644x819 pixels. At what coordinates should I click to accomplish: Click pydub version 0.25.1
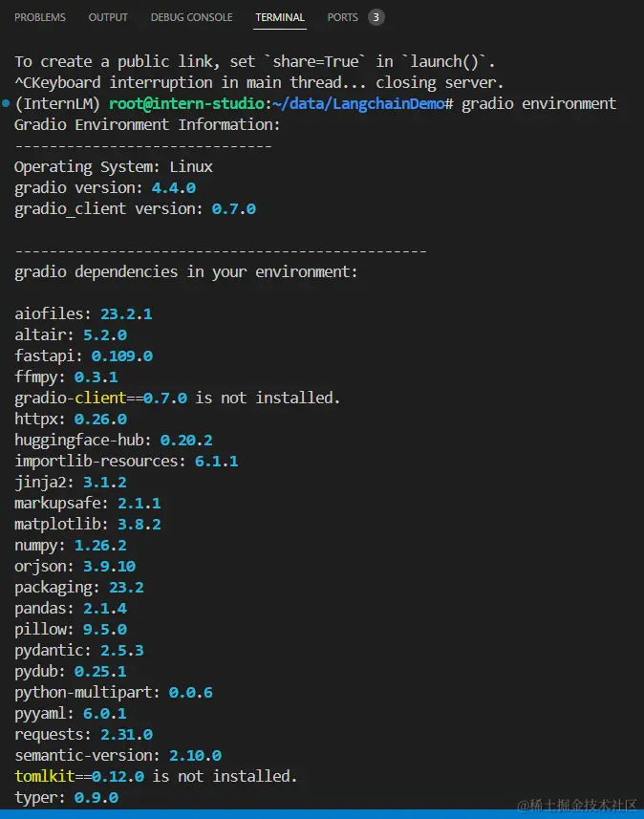click(x=100, y=671)
